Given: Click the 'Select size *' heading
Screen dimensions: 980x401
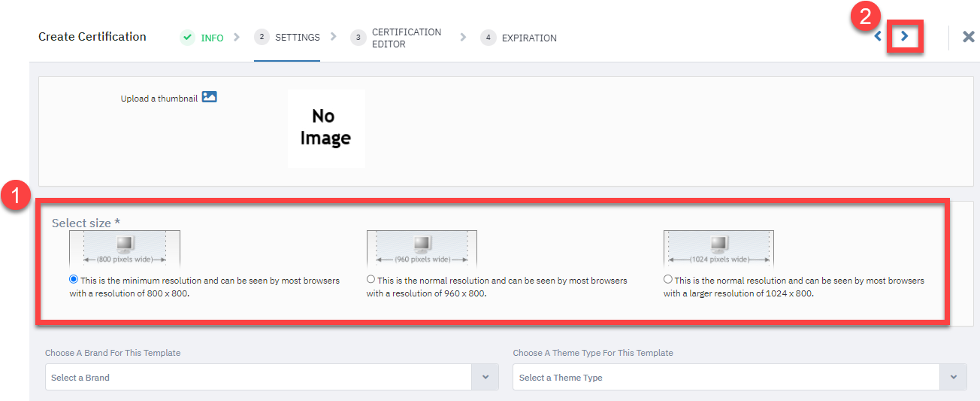Looking at the screenshot, I should pos(86,223).
